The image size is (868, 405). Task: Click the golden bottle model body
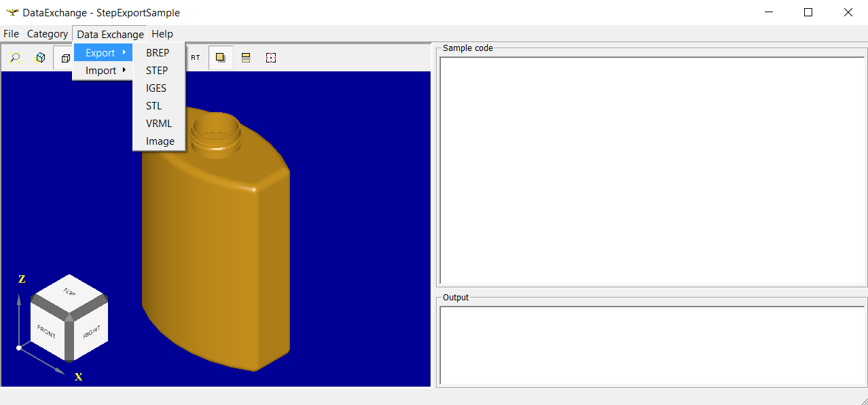[x=211, y=258]
